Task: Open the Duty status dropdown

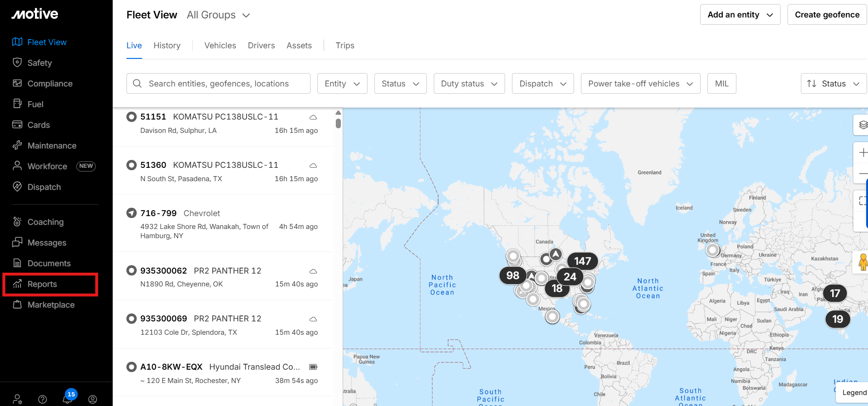Action: [469, 84]
